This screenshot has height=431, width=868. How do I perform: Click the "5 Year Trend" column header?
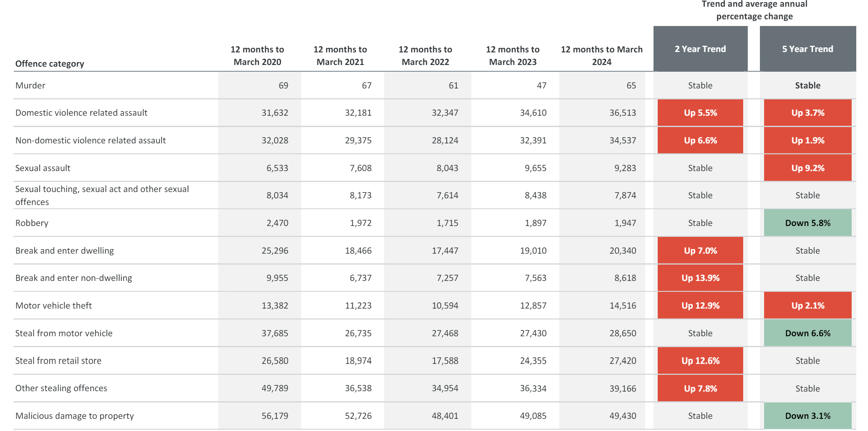pos(807,49)
